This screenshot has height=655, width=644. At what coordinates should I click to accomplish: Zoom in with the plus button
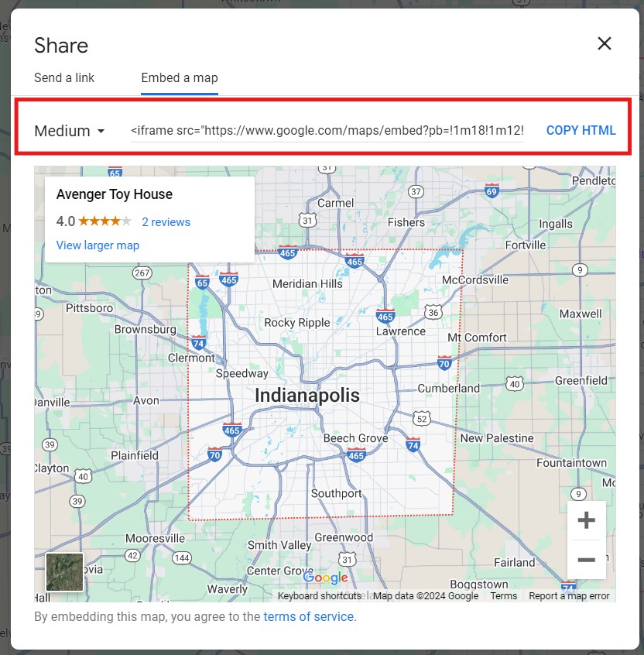coord(587,520)
